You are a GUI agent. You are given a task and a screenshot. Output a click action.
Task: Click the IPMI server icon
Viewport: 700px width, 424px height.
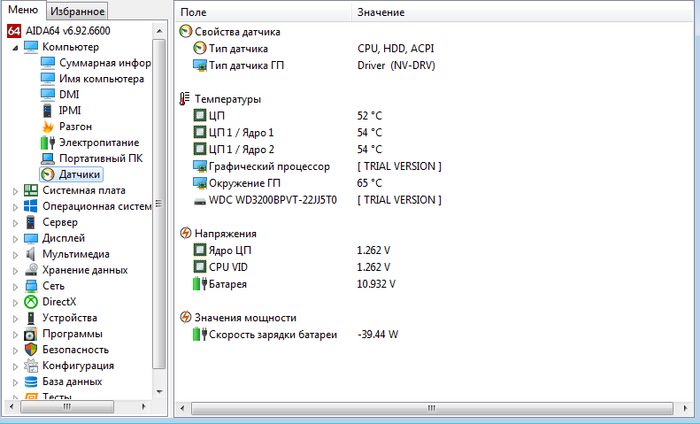click(47, 110)
